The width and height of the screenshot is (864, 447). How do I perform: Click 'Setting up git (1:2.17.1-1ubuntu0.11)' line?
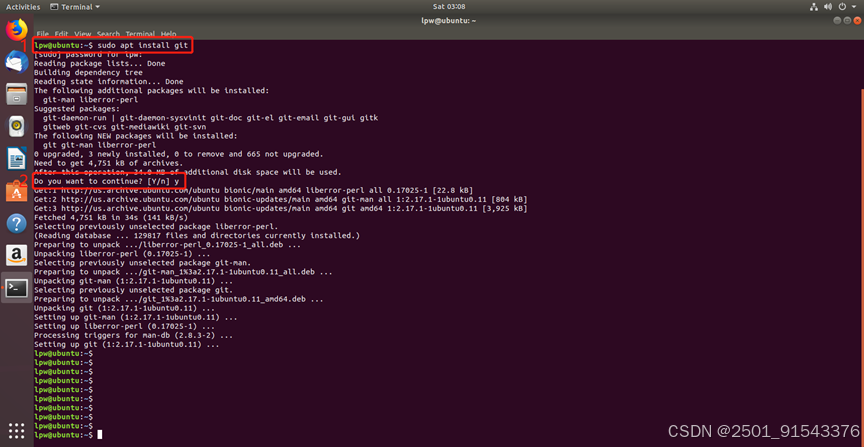tap(127, 344)
